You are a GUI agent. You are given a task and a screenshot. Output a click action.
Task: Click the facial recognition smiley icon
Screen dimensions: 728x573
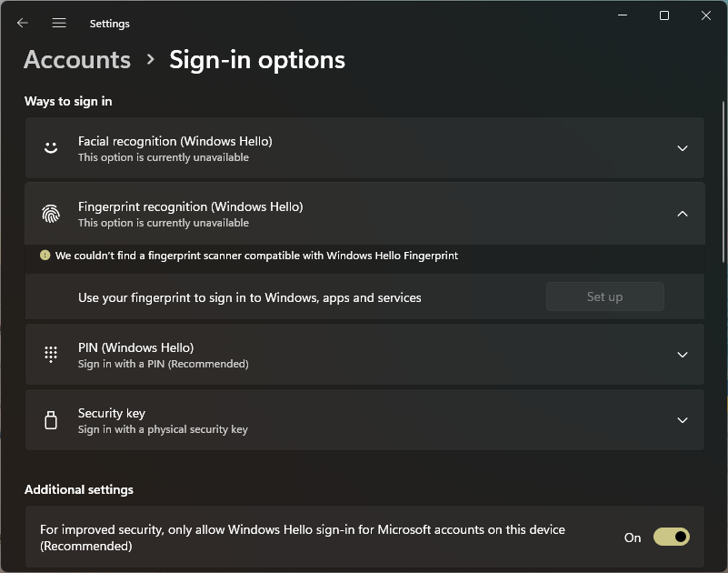[x=51, y=147]
